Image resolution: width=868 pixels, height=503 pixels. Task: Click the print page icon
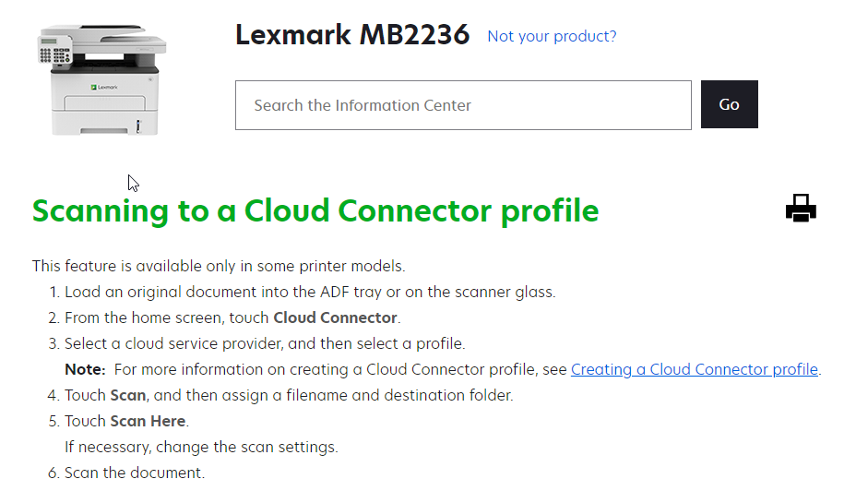pos(801,209)
